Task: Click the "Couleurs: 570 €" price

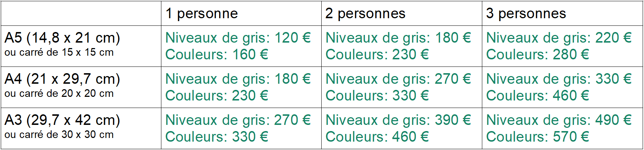Action: coord(538,137)
